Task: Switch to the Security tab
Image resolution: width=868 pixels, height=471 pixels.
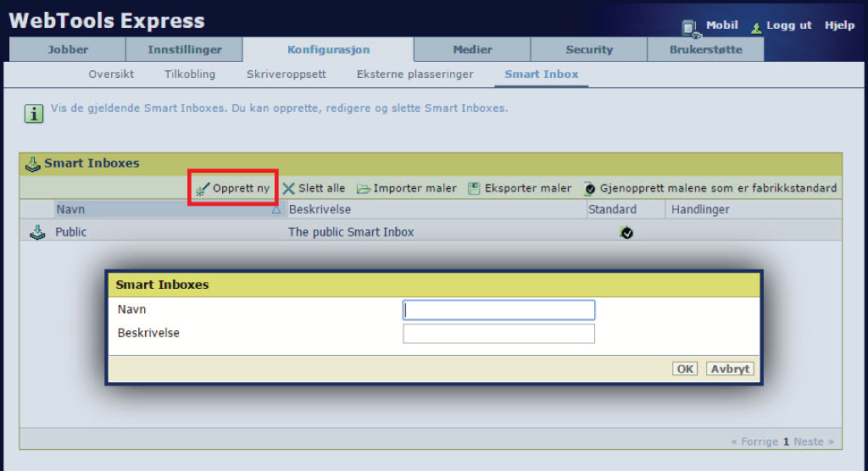Action: 589,49
